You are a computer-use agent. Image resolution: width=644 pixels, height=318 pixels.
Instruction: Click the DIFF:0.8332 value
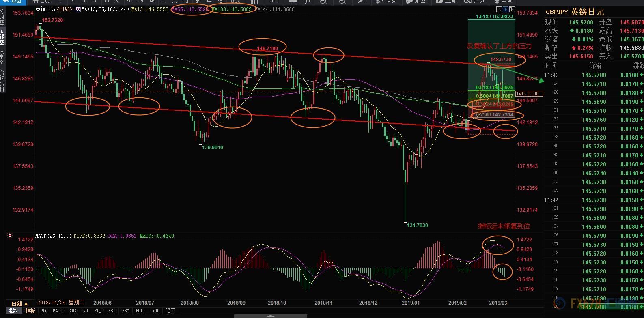coord(89,236)
